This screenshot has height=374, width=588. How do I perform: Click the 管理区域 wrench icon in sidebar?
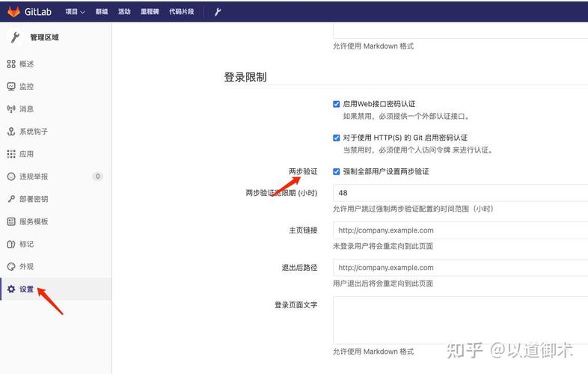click(x=15, y=37)
